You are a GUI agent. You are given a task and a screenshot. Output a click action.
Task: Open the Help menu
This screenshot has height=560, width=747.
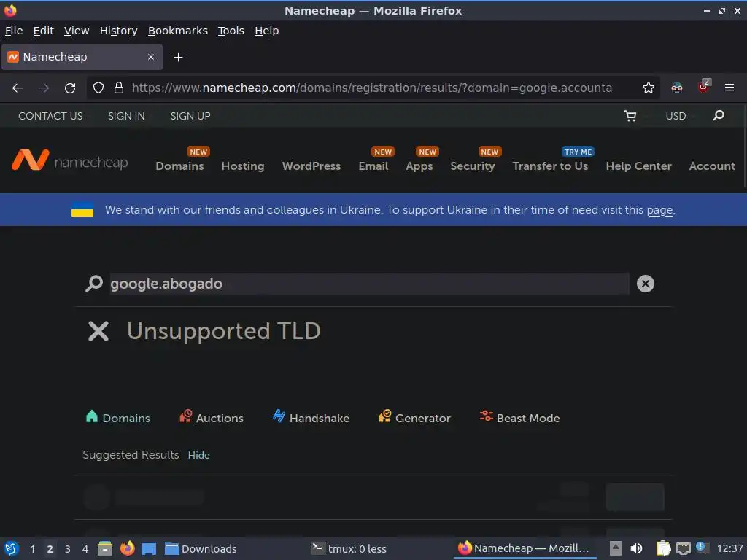tap(267, 31)
